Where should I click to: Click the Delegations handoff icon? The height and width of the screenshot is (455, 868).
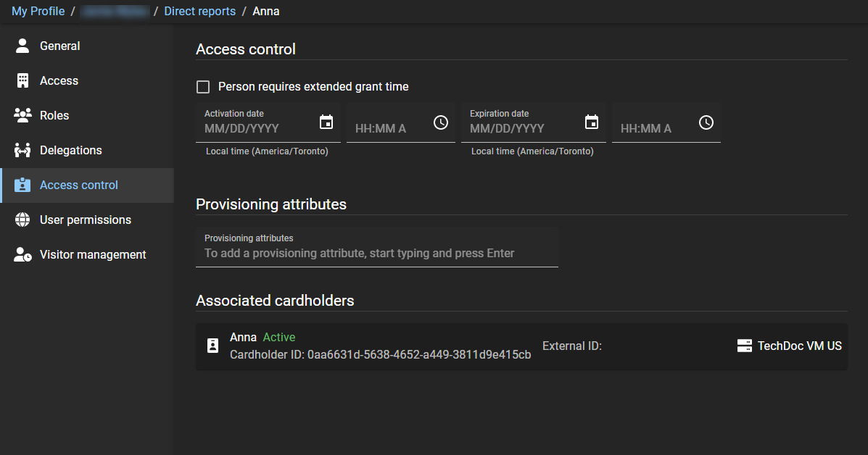(22, 151)
